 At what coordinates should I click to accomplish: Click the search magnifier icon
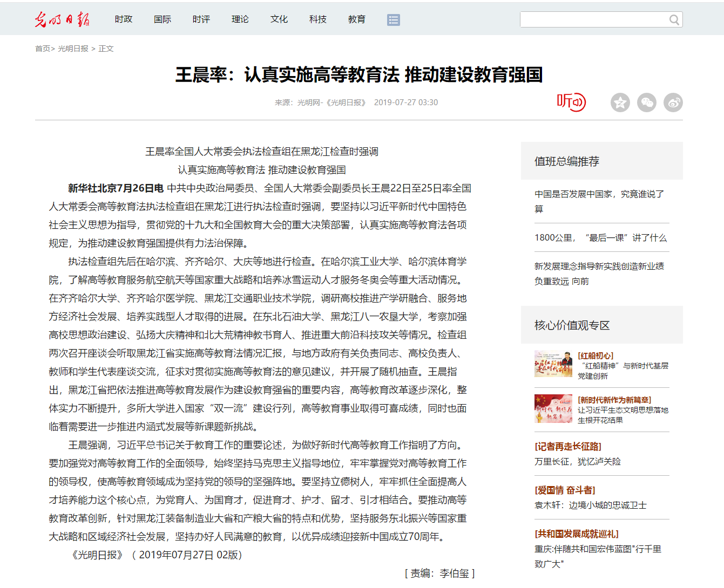pyautogui.click(x=674, y=20)
